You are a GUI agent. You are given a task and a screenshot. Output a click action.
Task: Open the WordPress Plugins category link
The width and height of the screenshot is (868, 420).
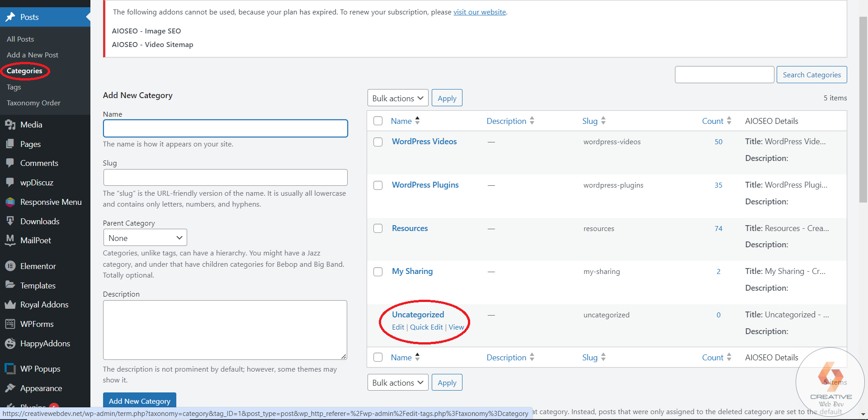point(425,185)
